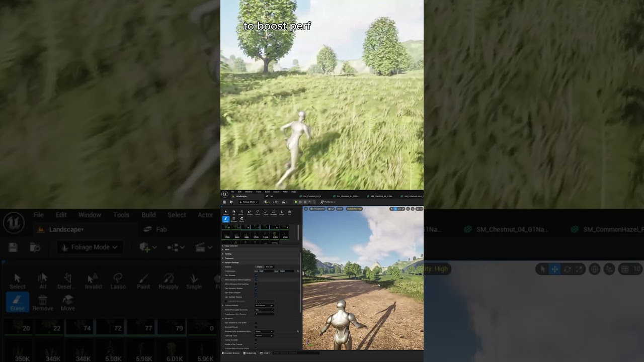
Task: Switch to SM_Chestnut_04_G tab
Action: [x=310, y=196]
